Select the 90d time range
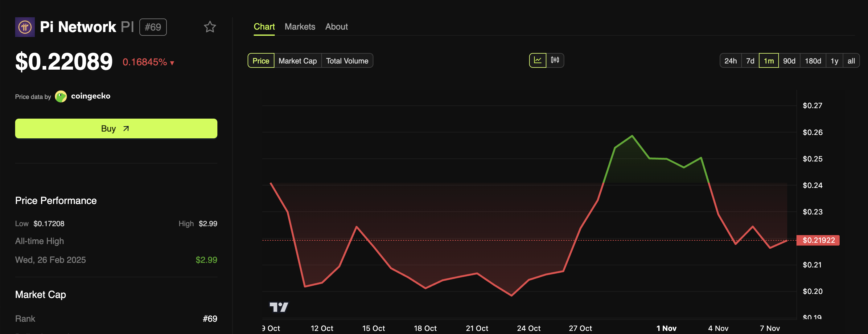868x334 pixels. tap(789, 61)
